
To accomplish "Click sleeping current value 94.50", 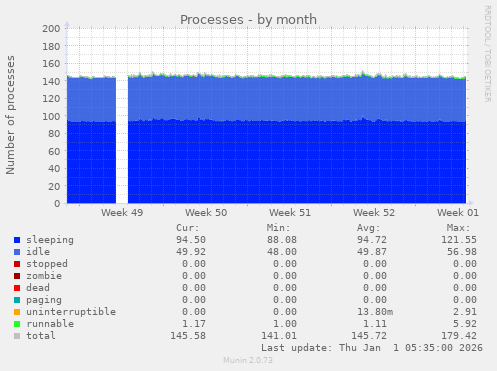I will click(x=191, y=240).
